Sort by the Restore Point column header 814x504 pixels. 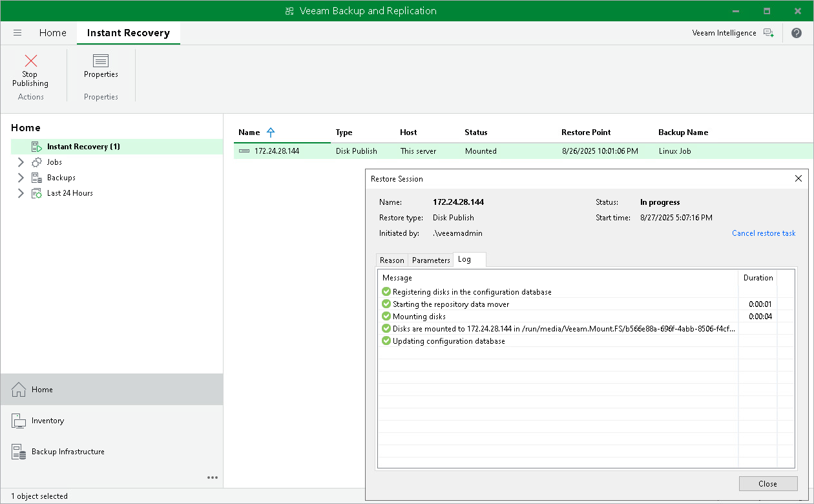[x=586, y=132]
